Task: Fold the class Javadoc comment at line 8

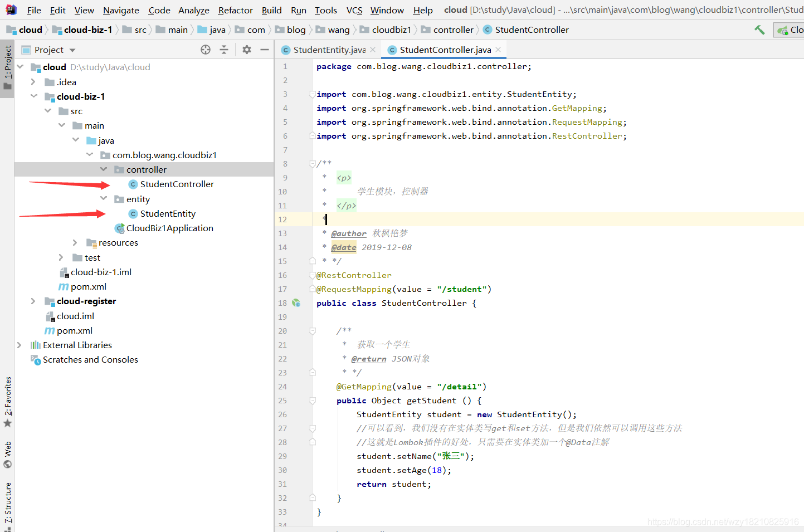Action: (313, 164)
